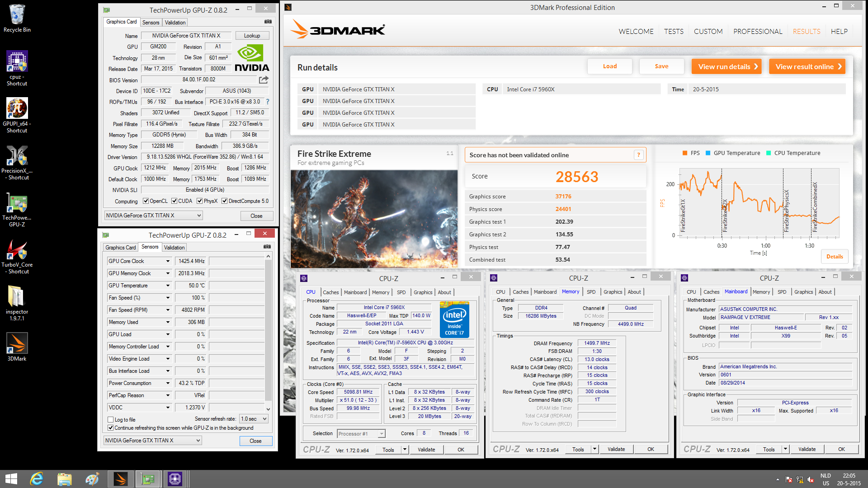Open the Windows Start button

pos(11,479)
